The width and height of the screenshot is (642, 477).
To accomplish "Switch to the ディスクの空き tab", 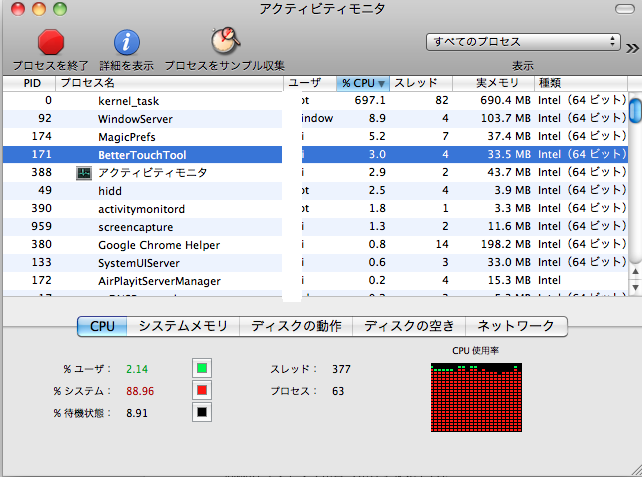I will [x=409, y=326].
